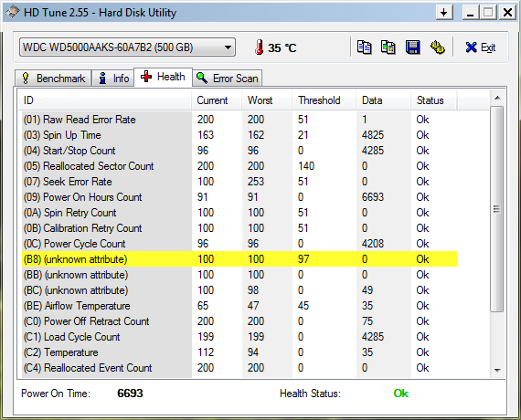Open the options wrench icon

(x=438, y=47)
